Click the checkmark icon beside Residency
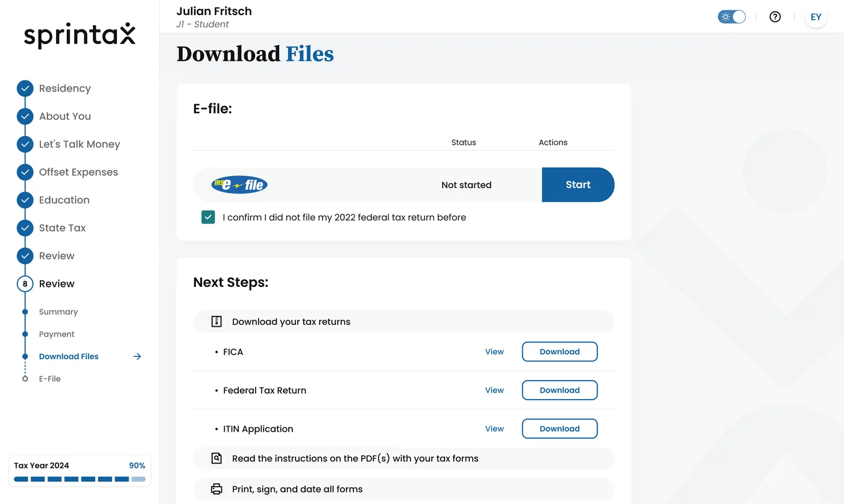Viewport: 844px width, 504px height. (x=25, y=89)
